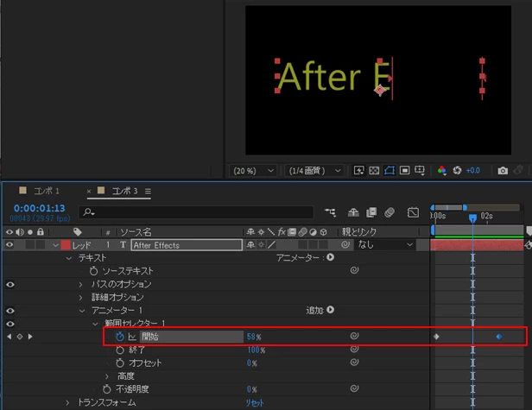
Task: Open the show channel color menu
Action: (x=441, y=170)
